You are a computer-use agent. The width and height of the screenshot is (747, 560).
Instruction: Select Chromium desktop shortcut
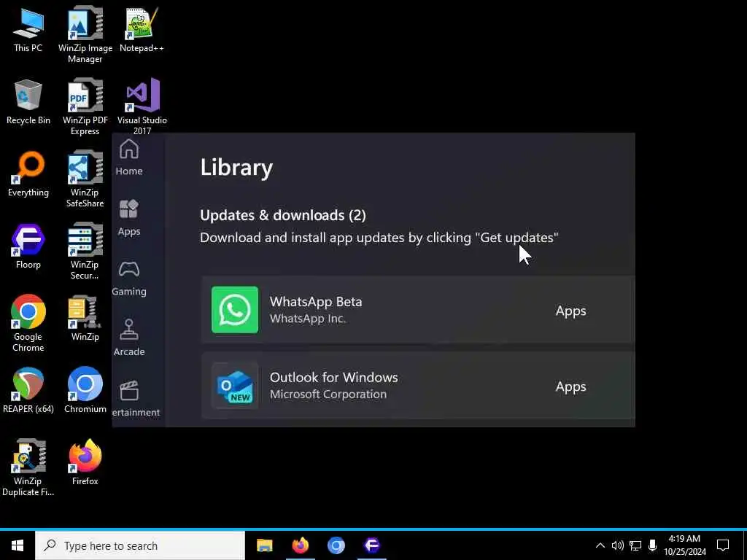coord(85,391)
